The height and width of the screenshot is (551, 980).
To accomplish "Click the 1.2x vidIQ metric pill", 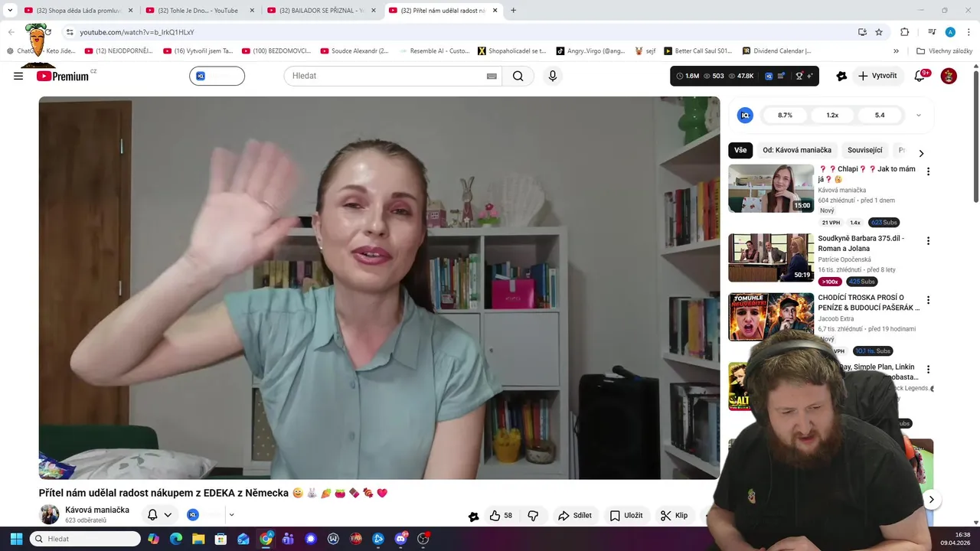I will 832,115.
